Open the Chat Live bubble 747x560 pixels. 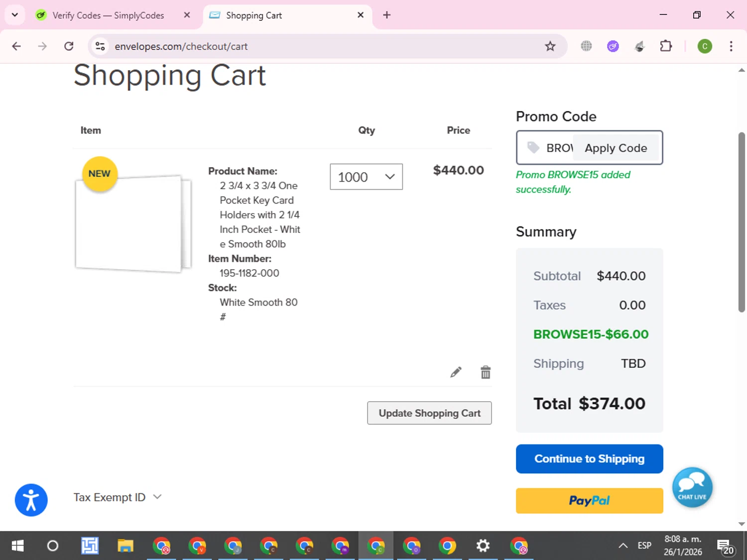(x=692, y=487)
